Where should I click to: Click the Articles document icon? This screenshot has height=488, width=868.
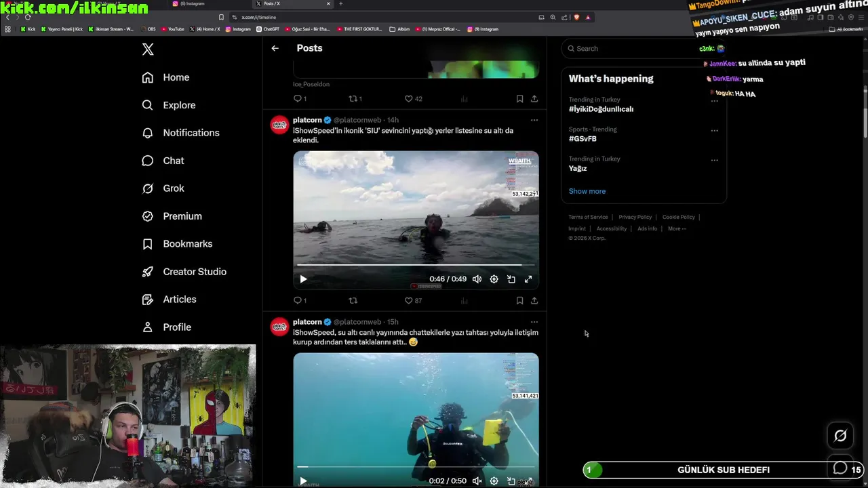click(x=147, y=300)
